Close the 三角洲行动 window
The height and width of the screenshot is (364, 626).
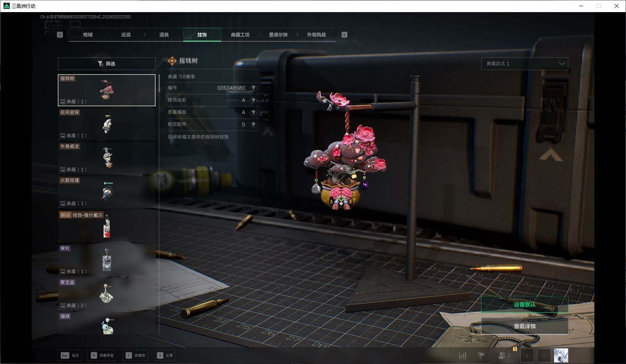tap(617, 6)
